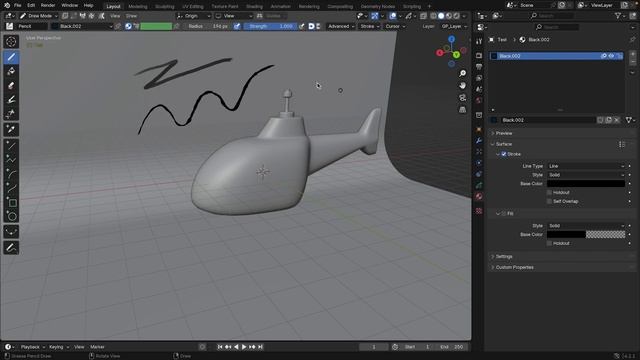Viewport: 640px width, 360px height.
Task: Open the View drawing plane dropdown
Action: (234, 16)
